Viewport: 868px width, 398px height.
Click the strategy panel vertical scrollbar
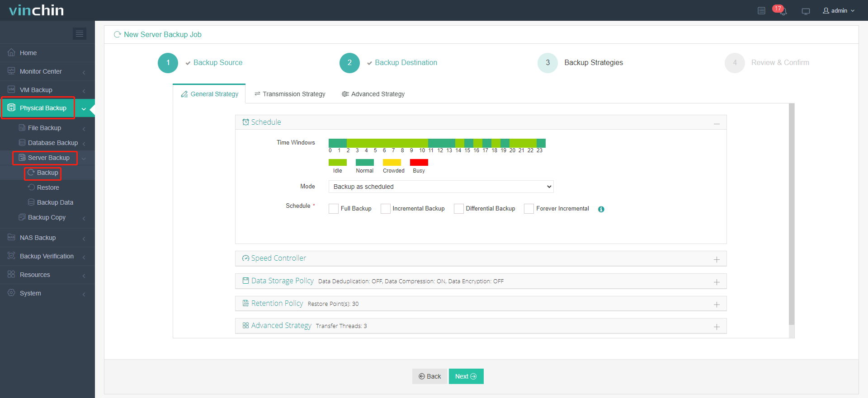[x=792, y=214]
